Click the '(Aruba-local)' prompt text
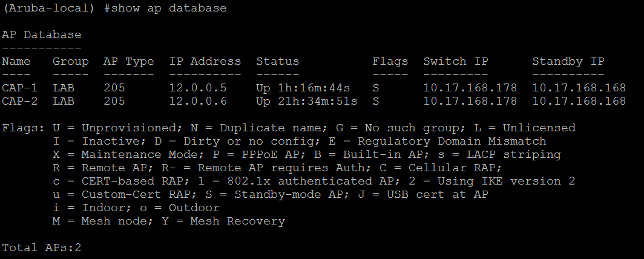The height and width of the screenshot is (259, 644). (48, 8)
